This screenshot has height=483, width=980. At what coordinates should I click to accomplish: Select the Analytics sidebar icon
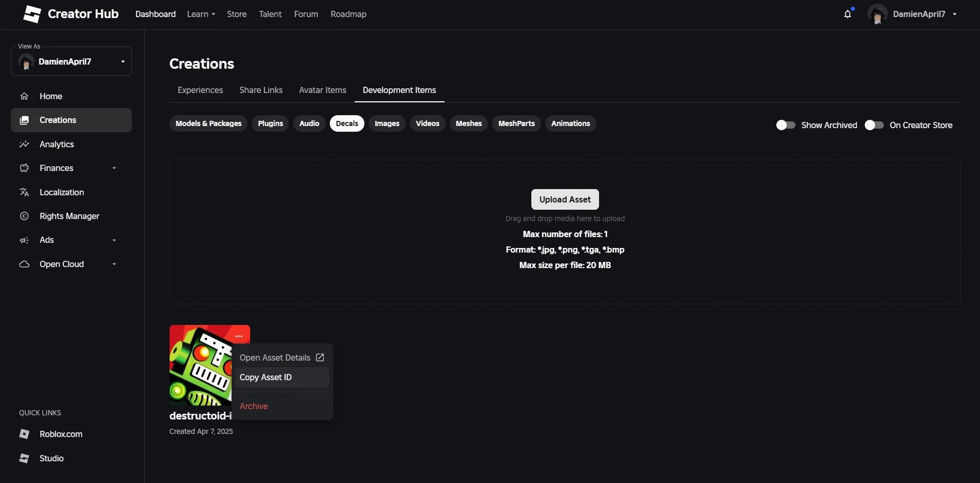point(24,144)
